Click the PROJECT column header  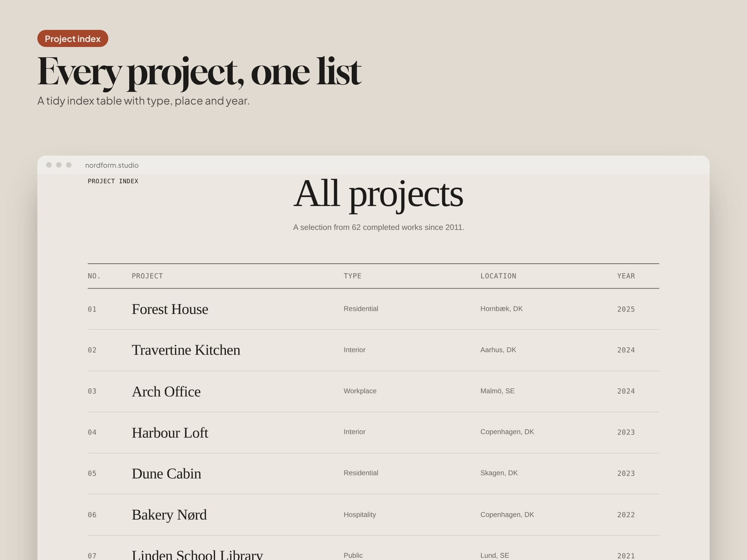147,276
